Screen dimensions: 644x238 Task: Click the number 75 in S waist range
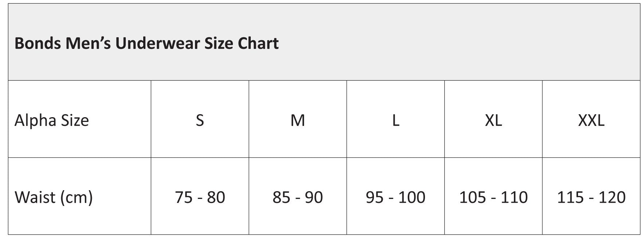(184, 197)
